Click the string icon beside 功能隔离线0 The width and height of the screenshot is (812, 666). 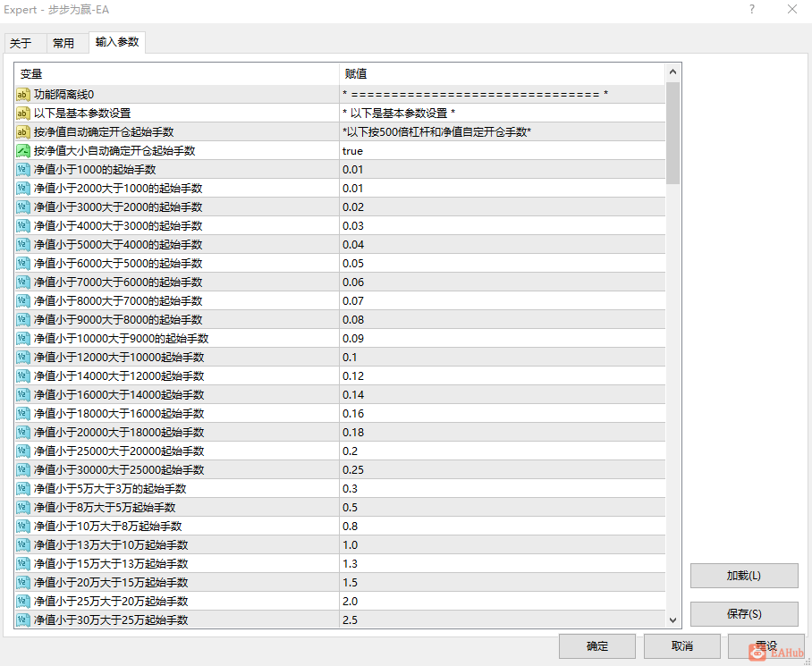point(23,94)
